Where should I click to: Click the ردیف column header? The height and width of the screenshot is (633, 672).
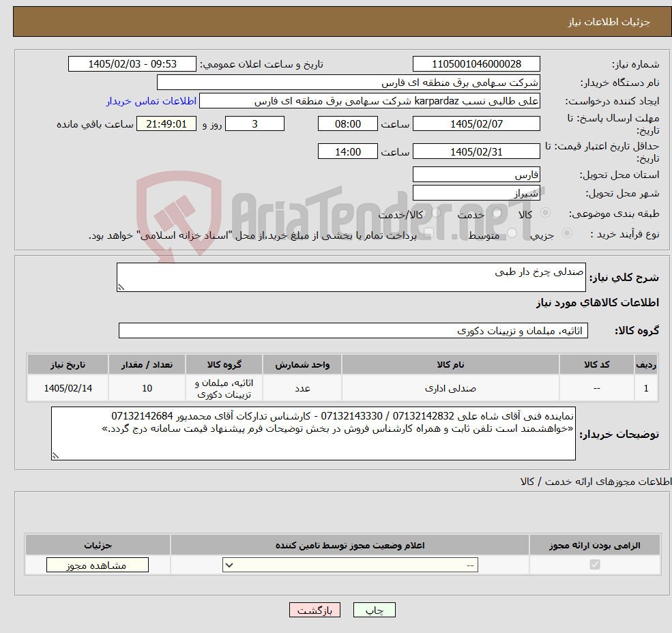click(646, 364)
